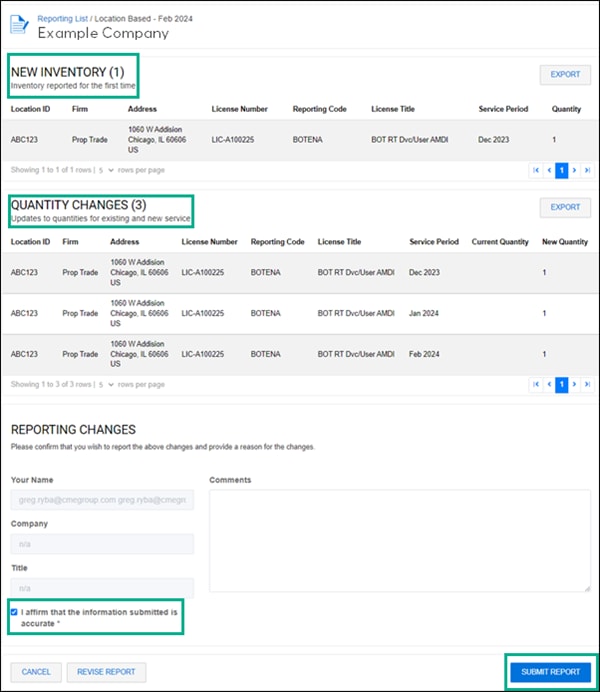This screenshot has height=692, width=600.
Task: Select page 1 in Quantity Changes pagination
Action: tap(562, 385)
